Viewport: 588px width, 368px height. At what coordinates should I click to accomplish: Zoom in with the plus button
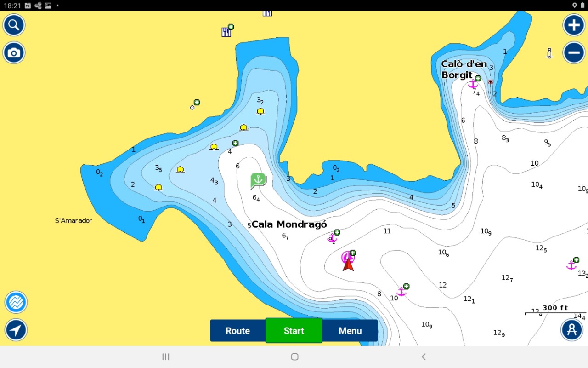(x=574, y=25)
